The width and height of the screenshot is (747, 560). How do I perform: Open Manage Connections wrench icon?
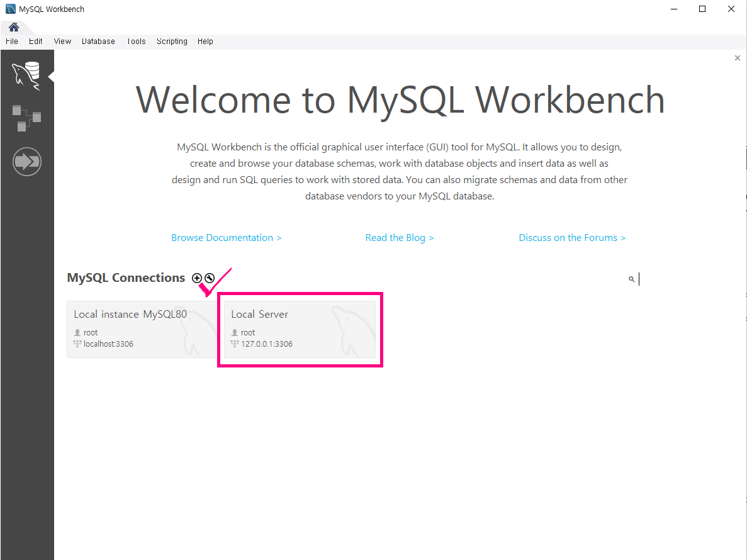click(210, 278)
